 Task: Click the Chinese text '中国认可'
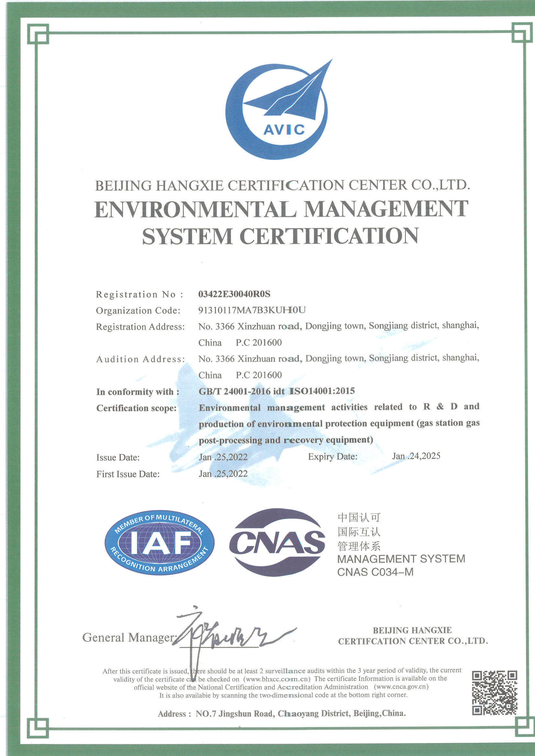tap(359, 518)
